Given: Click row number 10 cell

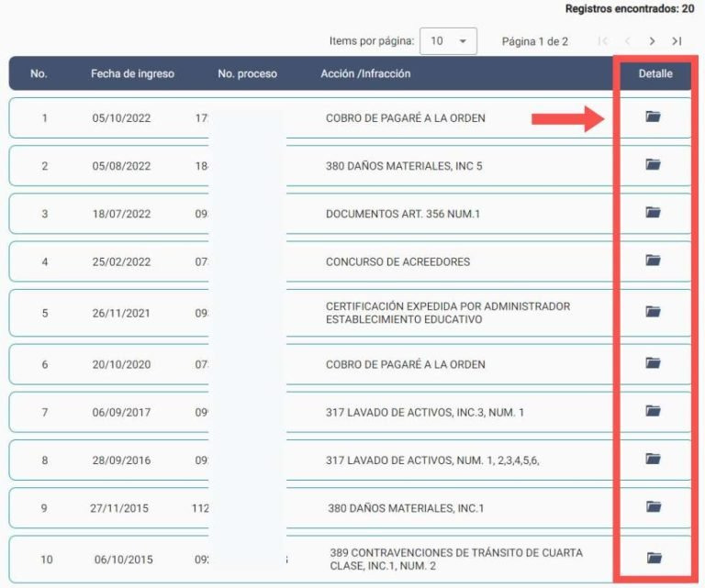Looking at the screenshot, I should coord(47,560).
